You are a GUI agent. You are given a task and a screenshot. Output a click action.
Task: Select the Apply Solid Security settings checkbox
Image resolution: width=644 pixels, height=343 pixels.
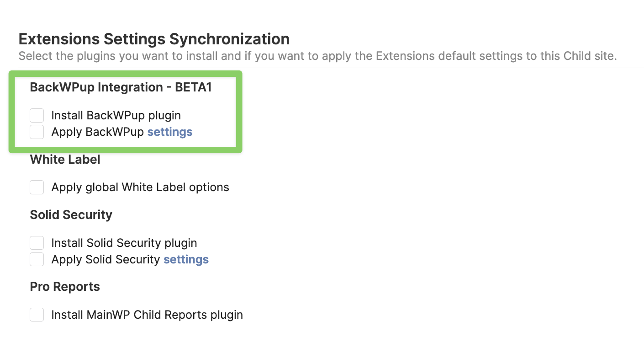(x=37, y=259)
